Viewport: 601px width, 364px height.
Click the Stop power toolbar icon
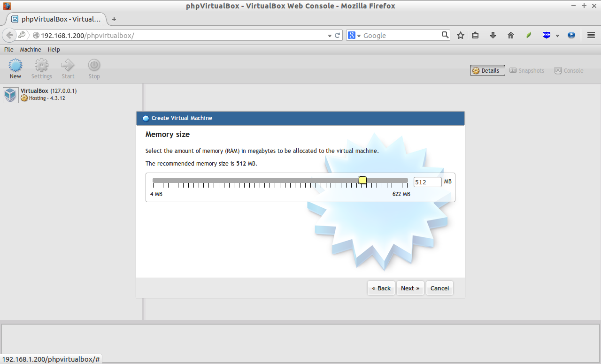click(x=94, y=65)
